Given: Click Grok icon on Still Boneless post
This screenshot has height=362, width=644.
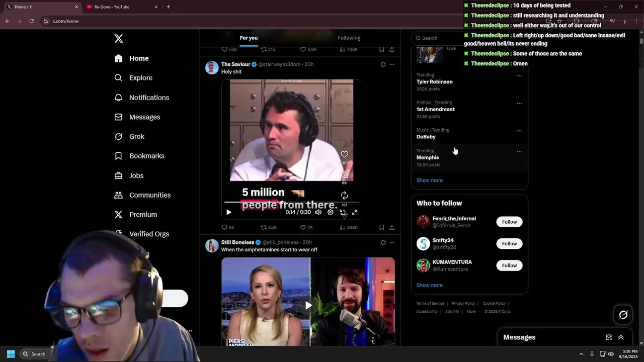Looking at the screenshot, I should 383,242.
